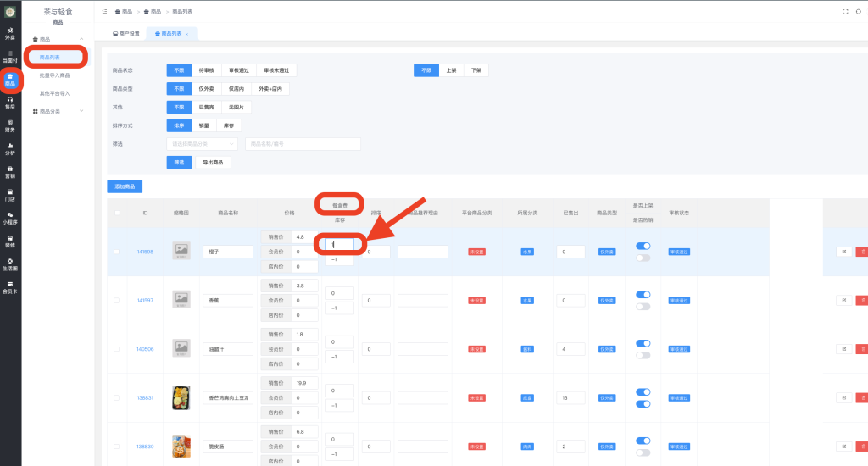This screenshot has height=466, width=868.
Task: Open 财务 finance icon in sidebar
Action: (9, 125)
